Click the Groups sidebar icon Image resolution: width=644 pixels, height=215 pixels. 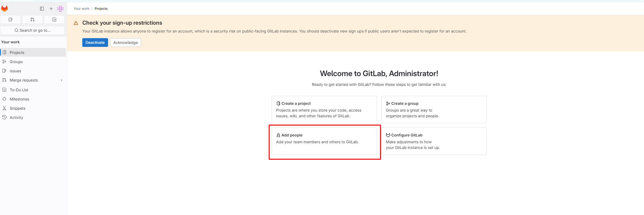(4, 61)
